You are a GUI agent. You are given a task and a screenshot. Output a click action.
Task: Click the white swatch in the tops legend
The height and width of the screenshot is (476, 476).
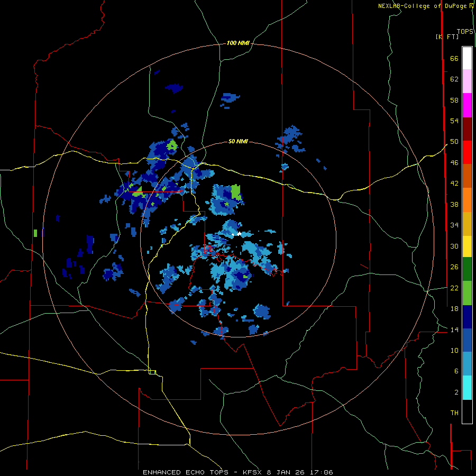click(x=467, y=58)
